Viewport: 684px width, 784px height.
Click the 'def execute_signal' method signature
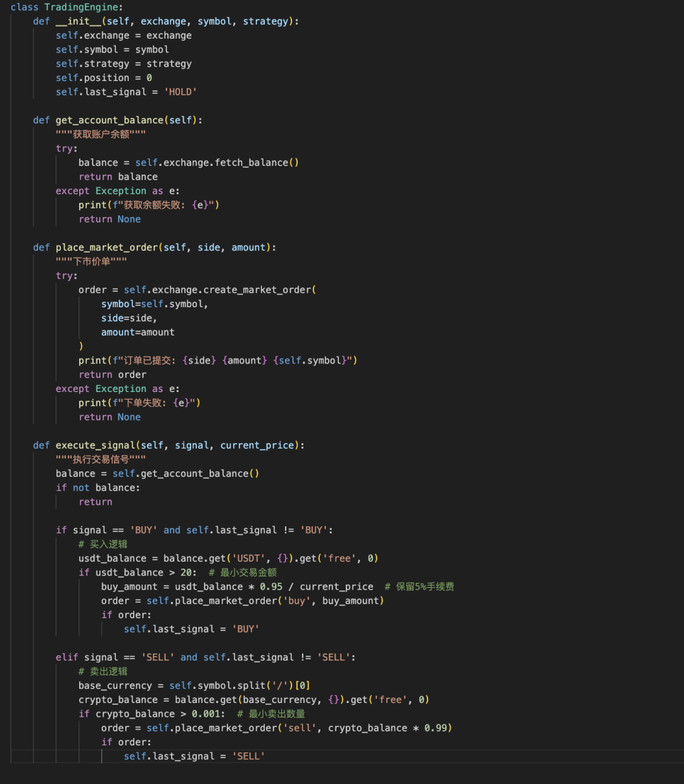click(x=169, y=445)
